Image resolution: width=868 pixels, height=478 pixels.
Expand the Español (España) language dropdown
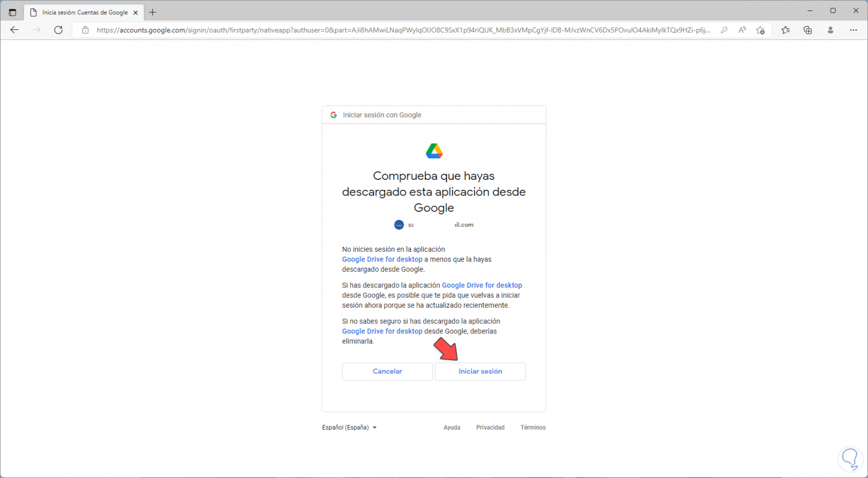pos(349,428)
